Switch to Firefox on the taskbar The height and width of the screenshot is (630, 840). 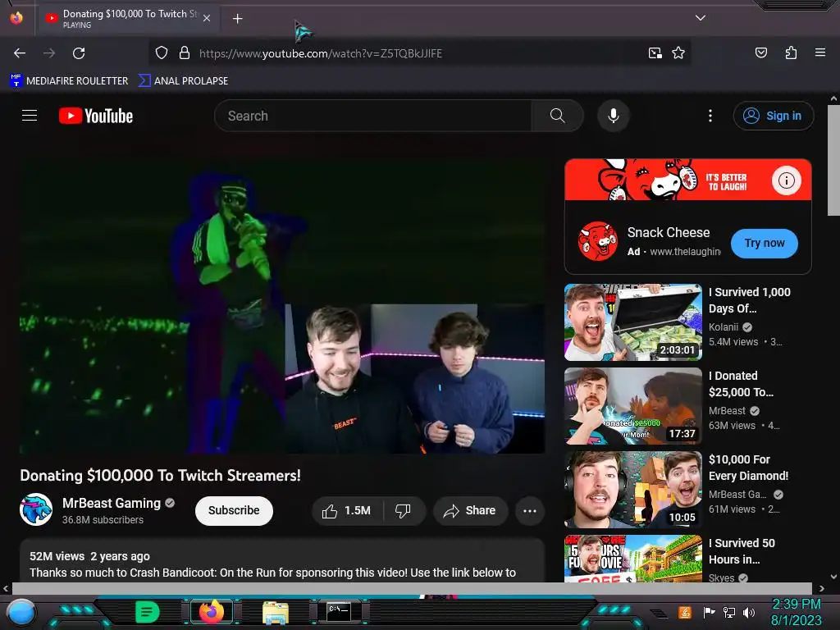pos(212,612)
